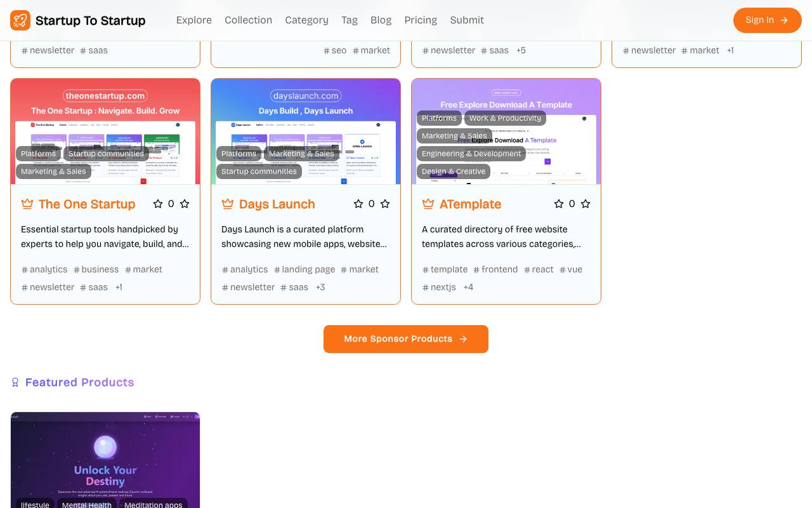Click the Work & Productivity badge

tap(505, 118)
